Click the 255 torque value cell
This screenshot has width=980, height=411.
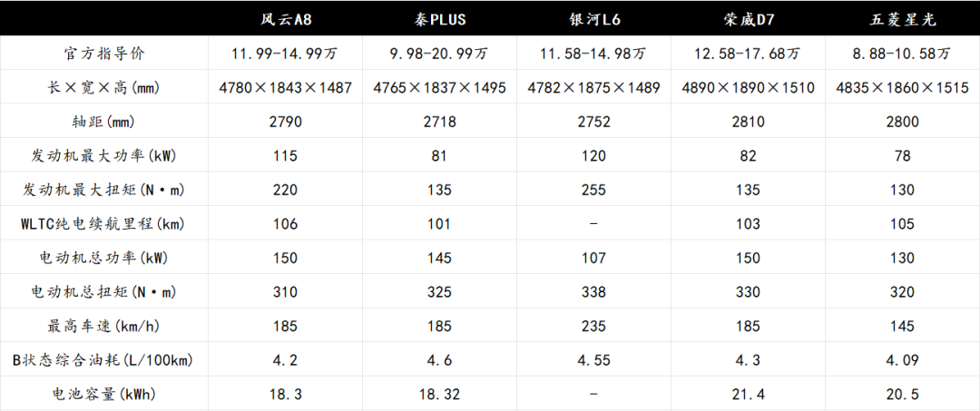(x=593, y=190)
